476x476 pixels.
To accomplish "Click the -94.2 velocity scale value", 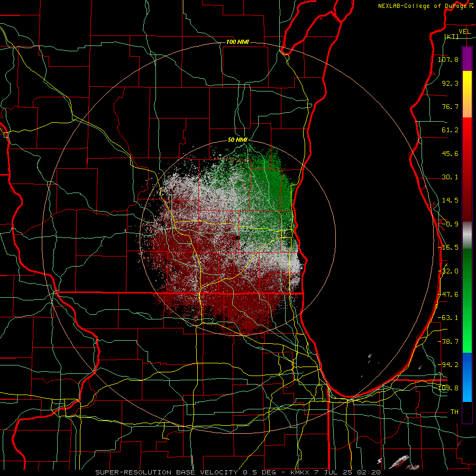I will click(x=448, y=365).
